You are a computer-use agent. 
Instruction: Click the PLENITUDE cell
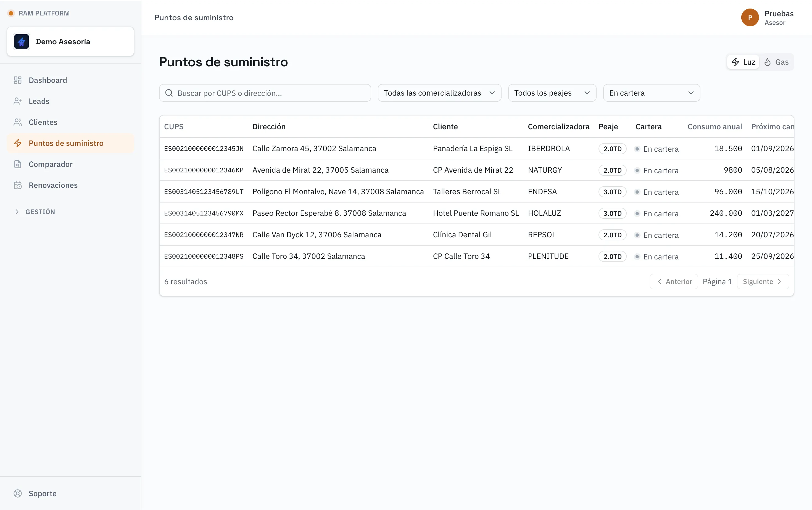(548, 257)
